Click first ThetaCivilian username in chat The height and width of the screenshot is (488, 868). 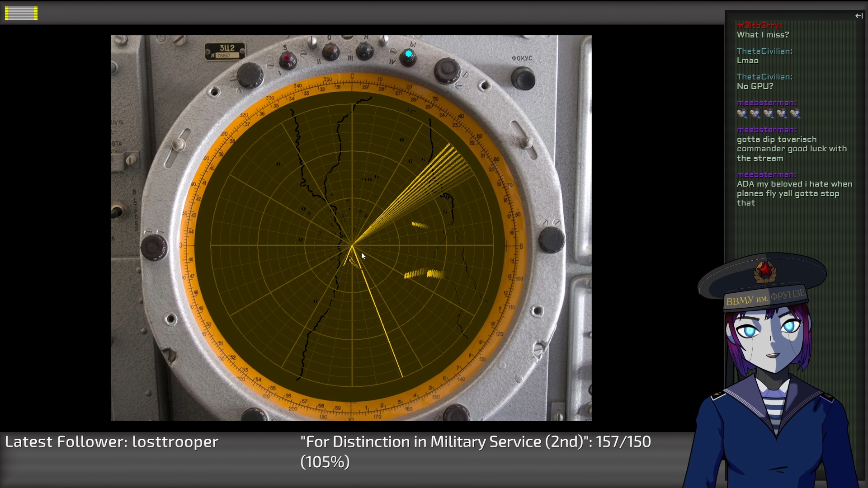pos(764,51)
